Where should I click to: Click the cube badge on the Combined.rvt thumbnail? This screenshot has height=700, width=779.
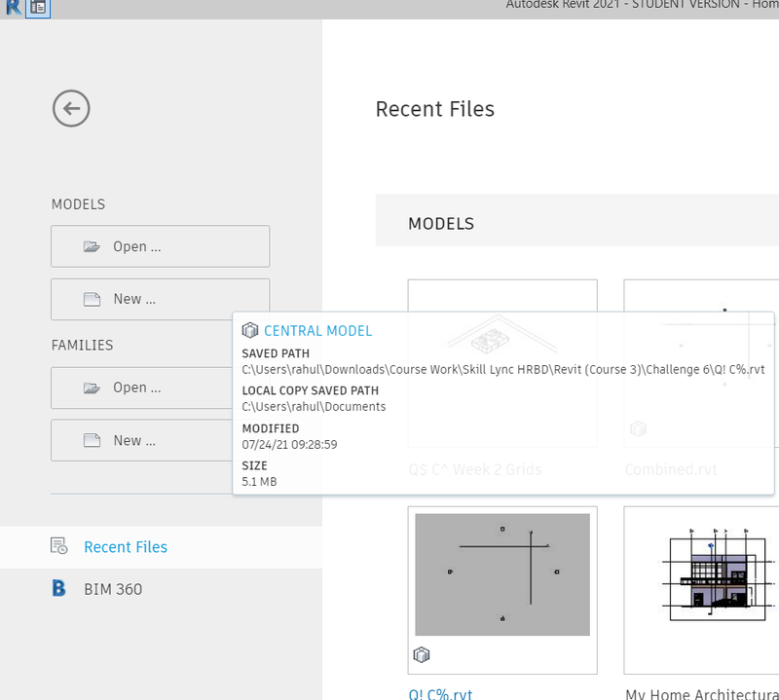[x=638, y=428]
